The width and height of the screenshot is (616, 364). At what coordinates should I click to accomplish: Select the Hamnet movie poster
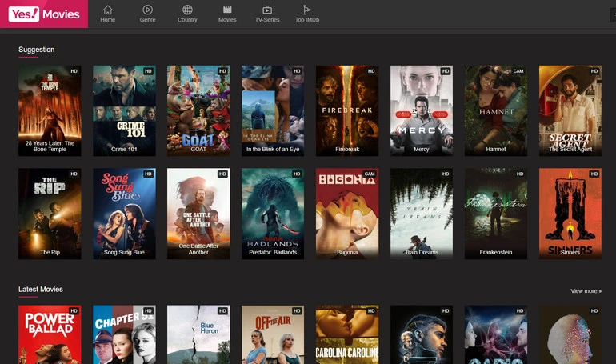pos(496,110)
